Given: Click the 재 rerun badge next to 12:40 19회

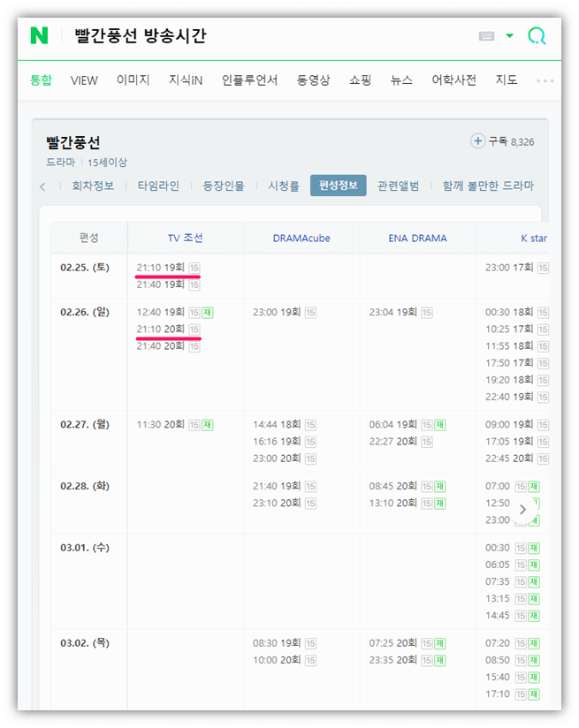Looking at the screenshot, I should coord(206,312).
